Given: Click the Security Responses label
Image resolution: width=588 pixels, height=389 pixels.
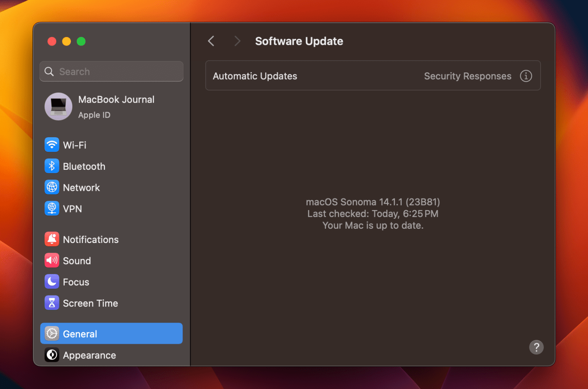Looking at the screenshot, I should coord(467,76).
